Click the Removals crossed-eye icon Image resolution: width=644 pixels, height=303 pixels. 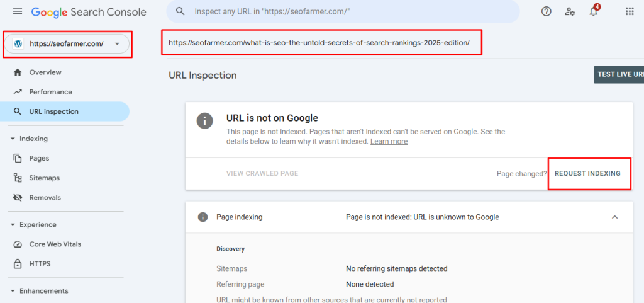click(17, 198)
